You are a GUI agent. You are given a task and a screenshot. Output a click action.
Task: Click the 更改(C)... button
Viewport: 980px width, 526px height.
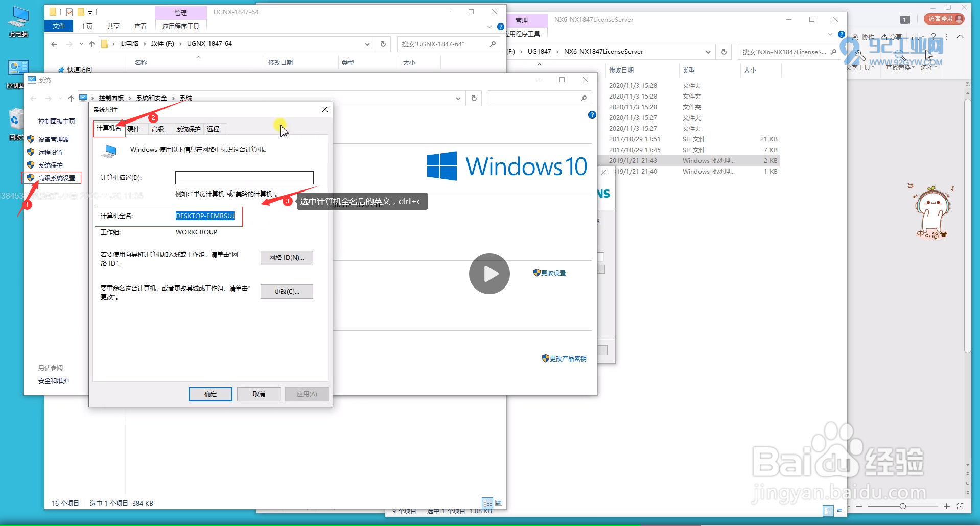point(287,292)
